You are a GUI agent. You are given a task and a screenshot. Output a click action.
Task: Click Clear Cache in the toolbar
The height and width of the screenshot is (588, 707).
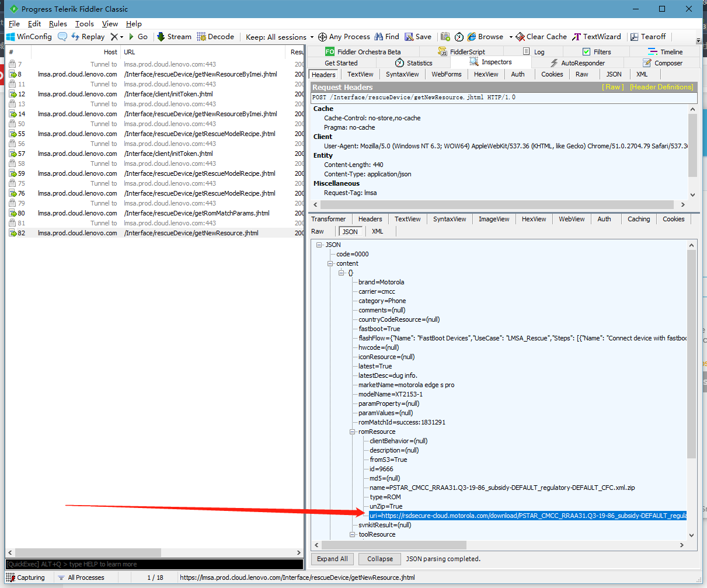click(541, 36)
